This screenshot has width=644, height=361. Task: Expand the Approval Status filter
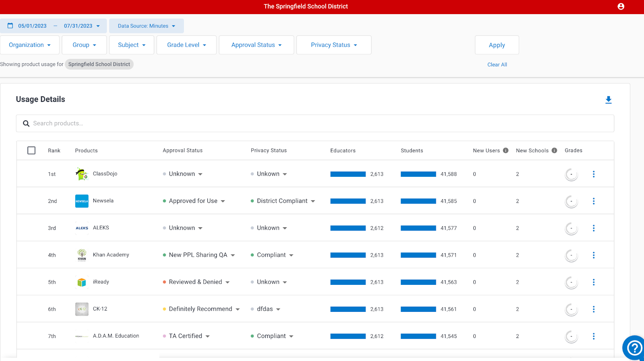(256, 45)
